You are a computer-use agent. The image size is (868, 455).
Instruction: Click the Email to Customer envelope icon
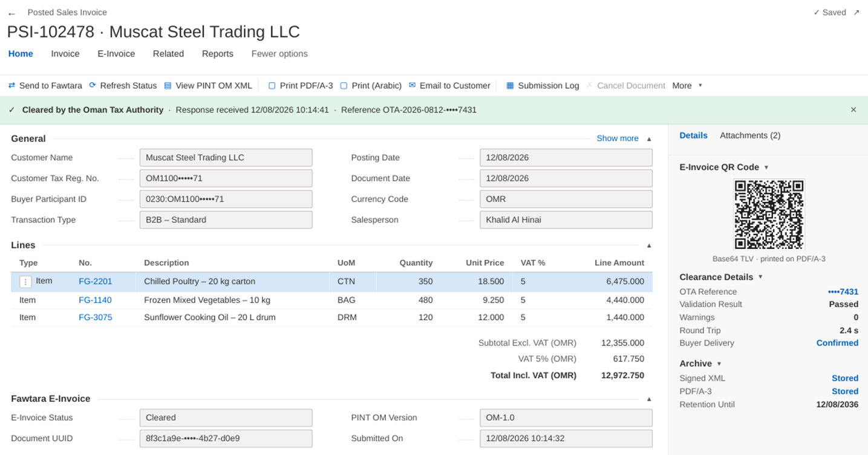[x=412, y=85]
